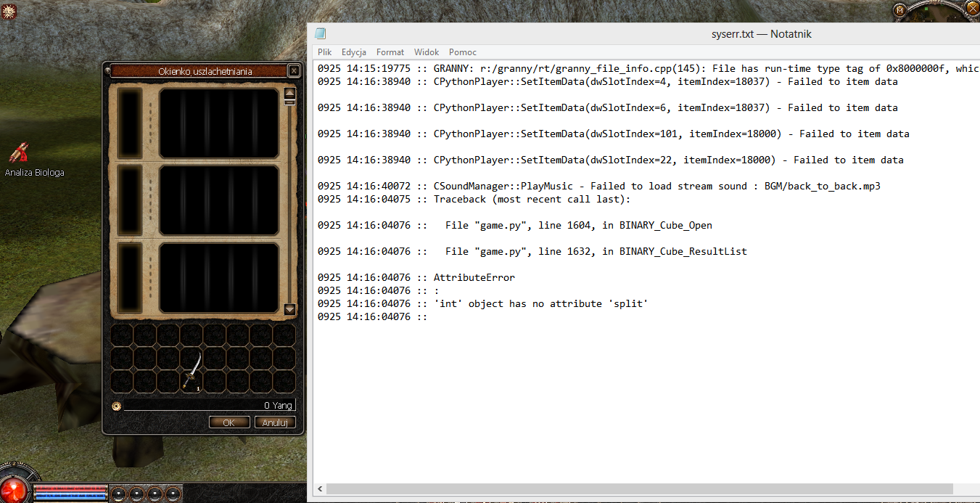
Task: Click the red health orb
Action: (x=13, y=489)
